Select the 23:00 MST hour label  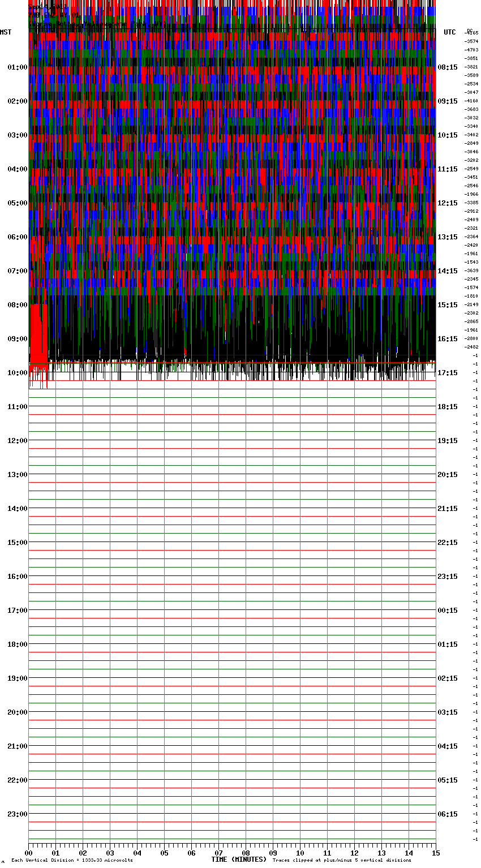click(18, 814)
